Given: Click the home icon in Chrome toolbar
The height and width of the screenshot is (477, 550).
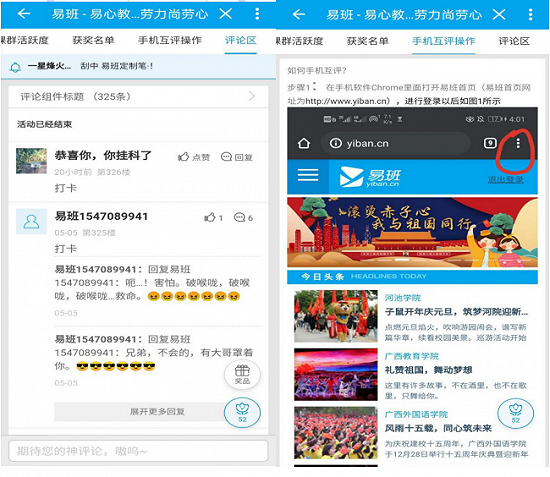Looking at the screenshot, I should click(x=304, y=143).
